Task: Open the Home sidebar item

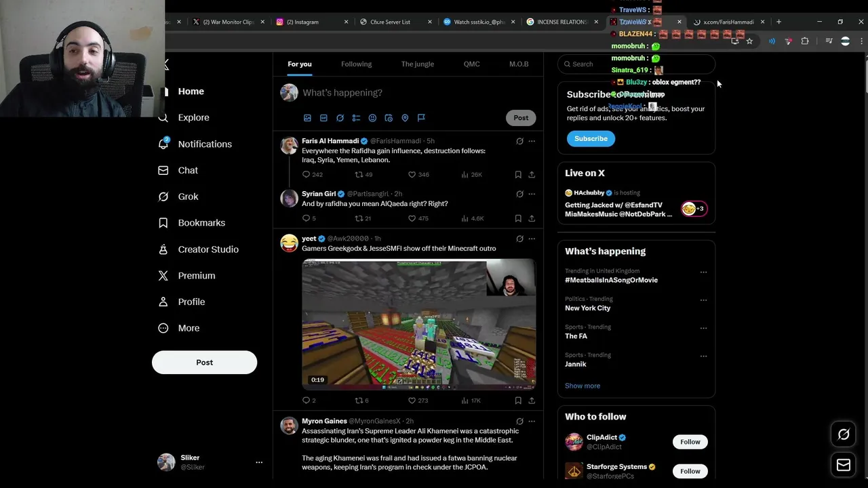Action: 191,91
